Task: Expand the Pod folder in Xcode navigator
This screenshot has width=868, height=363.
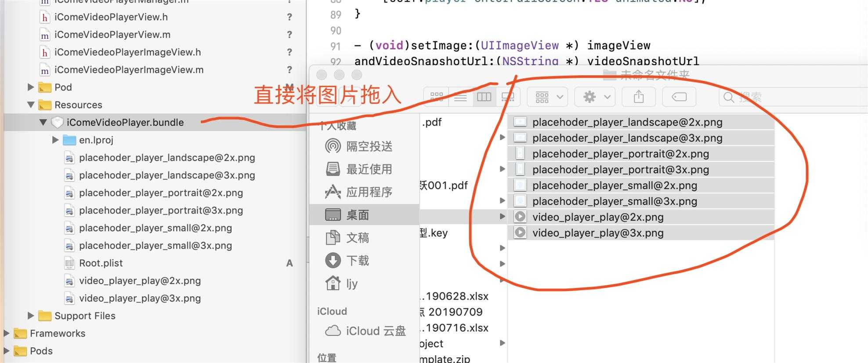Action: (x=31, y=87)
